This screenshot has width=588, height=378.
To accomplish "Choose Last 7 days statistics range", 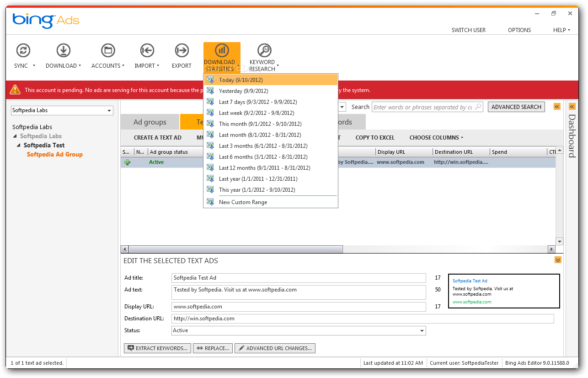I will tap(271, 102).
